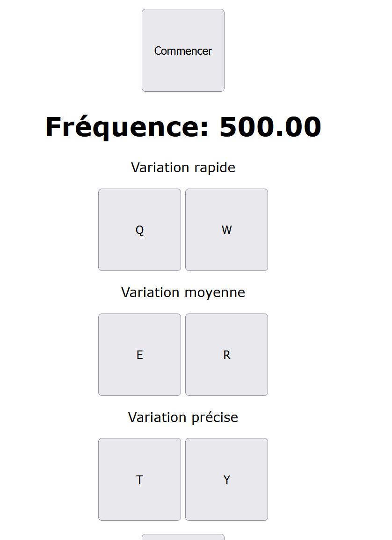The image size is (392, 540).
Task: Click the Variation rapide label
Action: (x=183, y=168)
